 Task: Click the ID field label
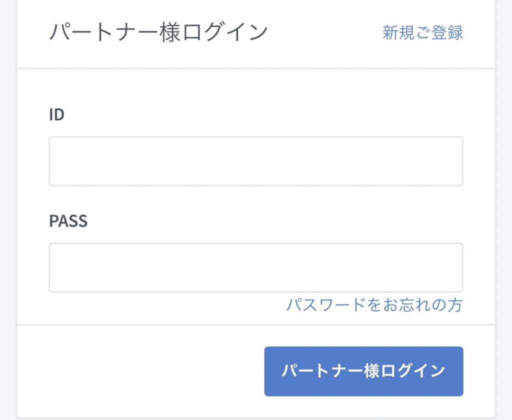(x=57, y=115)
